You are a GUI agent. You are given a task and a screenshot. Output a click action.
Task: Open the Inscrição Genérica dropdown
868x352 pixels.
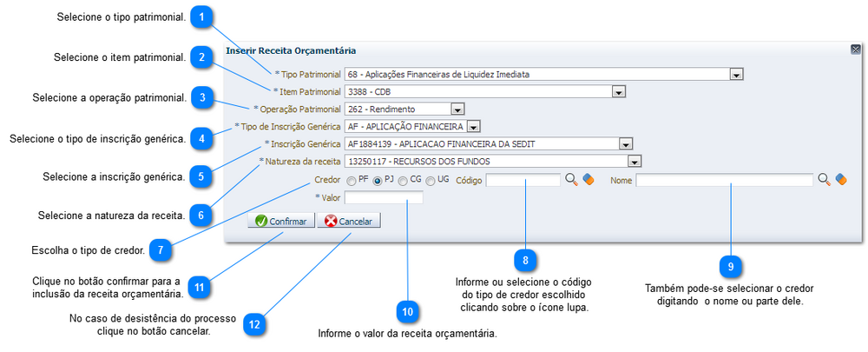[x=625, y=144]
